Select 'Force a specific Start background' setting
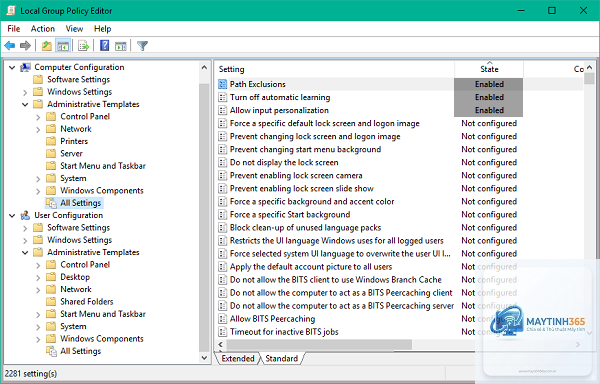 (x=290, y=215)
